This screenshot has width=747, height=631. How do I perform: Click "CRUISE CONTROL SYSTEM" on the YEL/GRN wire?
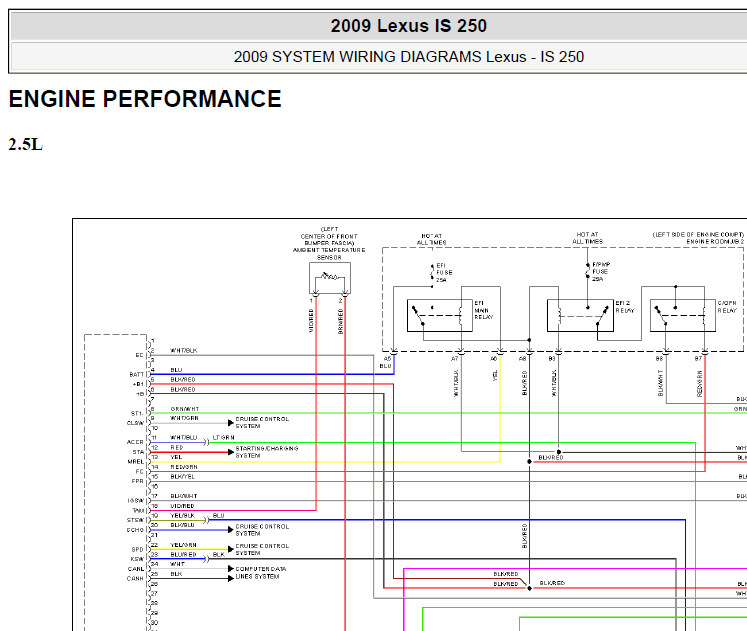pos(262,550)
